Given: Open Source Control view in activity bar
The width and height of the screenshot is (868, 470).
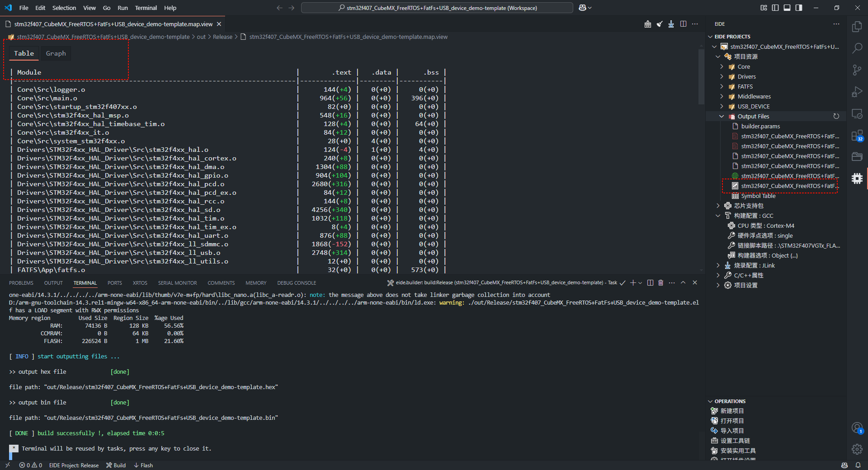Looking at the screenshot, I should [857, 70].
